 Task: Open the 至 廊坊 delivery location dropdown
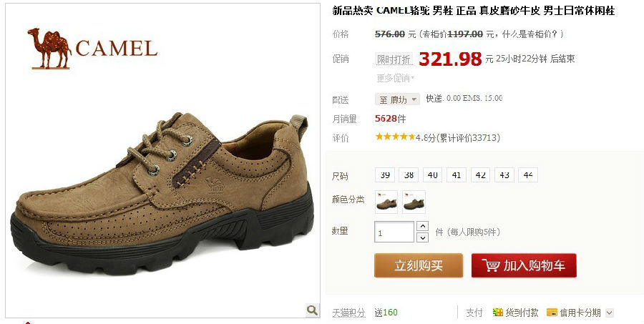[397, 99]
